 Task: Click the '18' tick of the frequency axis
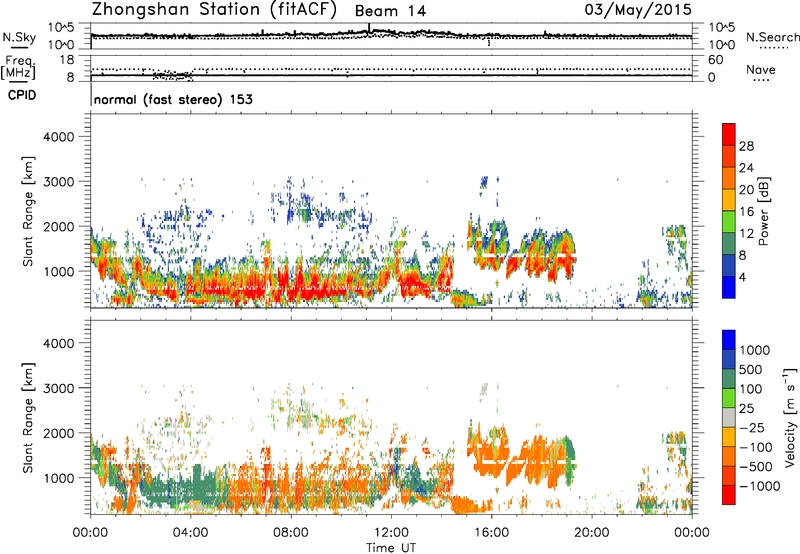pyautogui.click(x=67, y=60)
